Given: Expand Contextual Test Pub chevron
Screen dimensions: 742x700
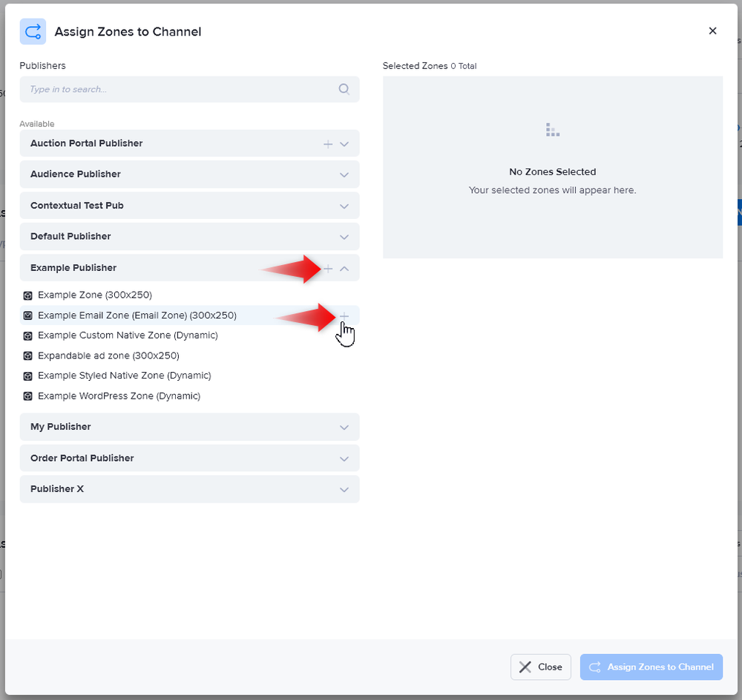Looking at the screenshot, I should click(344, 206).
